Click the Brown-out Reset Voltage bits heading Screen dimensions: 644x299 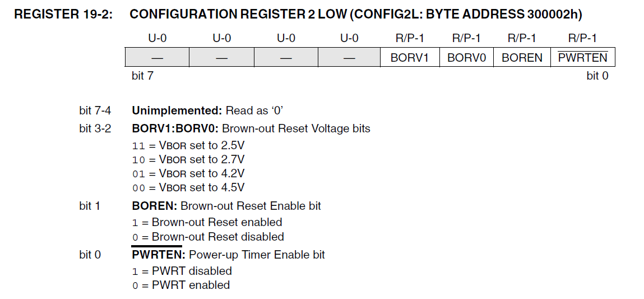click(251, 128)
